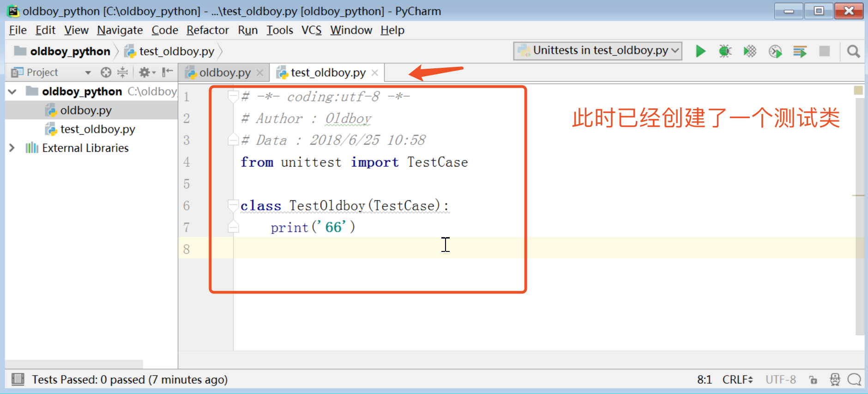Screen dimensions: 868x394
Task: Open the notifications bubble icon in status bar
Action: click(x=855, y=380)
